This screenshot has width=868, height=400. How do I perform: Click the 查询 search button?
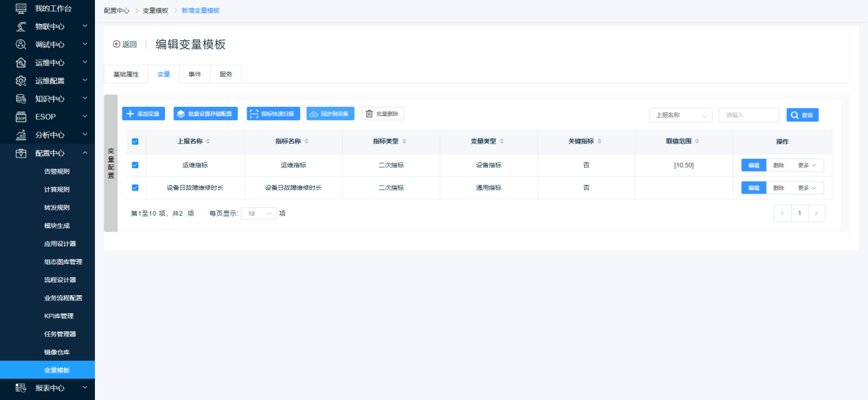[x=802, y=115]
